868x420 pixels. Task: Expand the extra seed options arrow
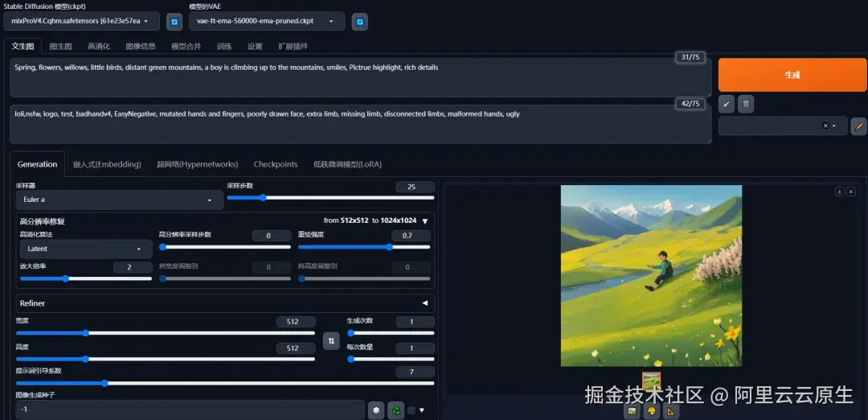click(422, 410)
